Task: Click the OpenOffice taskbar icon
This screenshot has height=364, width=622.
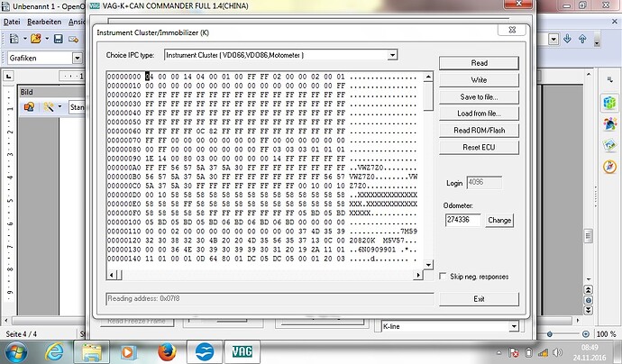Action: (x=205, y=351)
